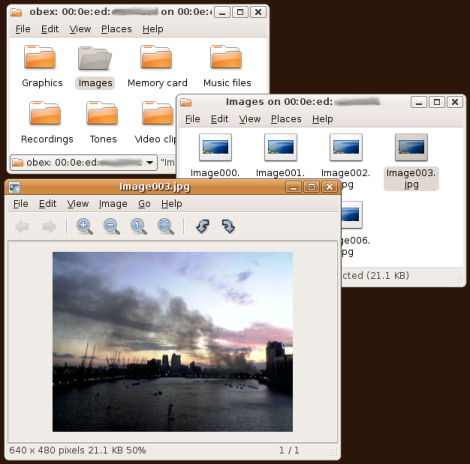Open the Video clips folder

157,113
